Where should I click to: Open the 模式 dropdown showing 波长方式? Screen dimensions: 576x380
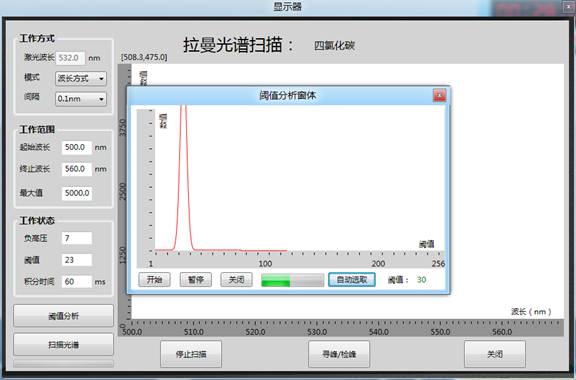(x=81, y=78)
